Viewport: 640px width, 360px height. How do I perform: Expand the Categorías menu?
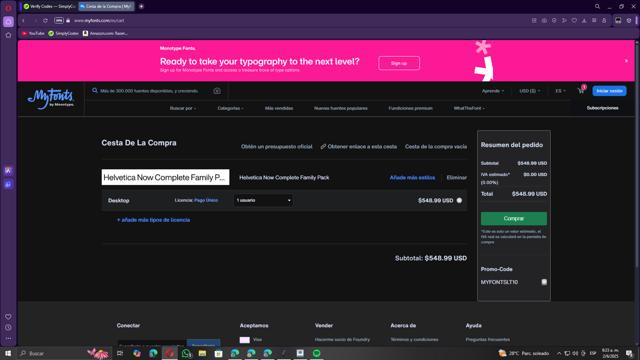point(231,108)
